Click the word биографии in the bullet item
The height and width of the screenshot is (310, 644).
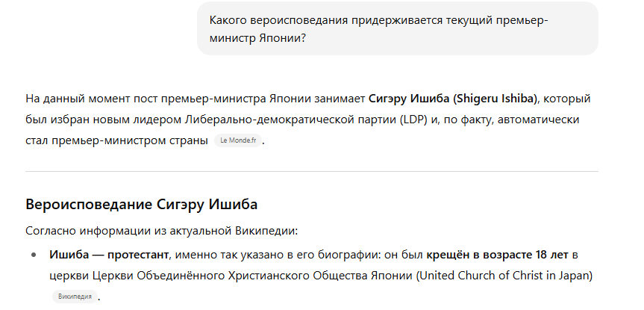(x=349, y=255)
